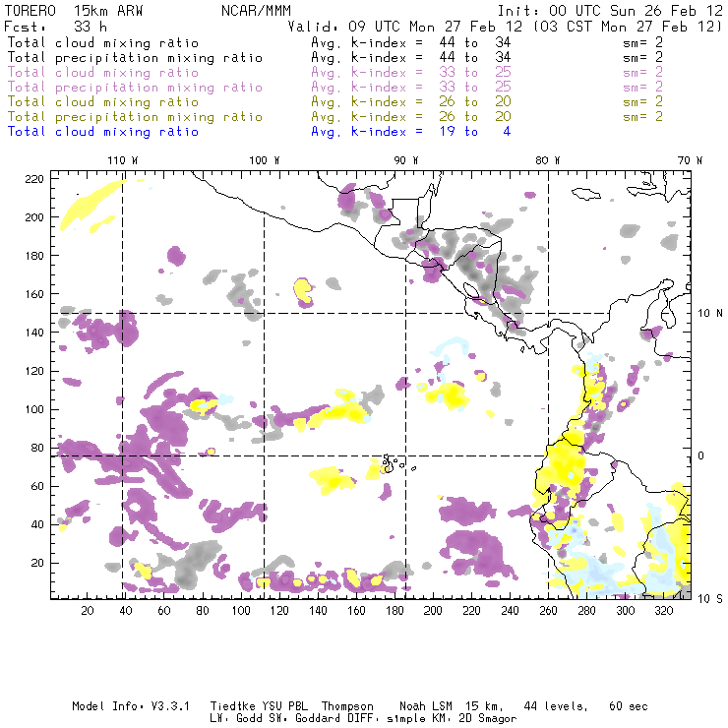
Task: Click the 'Valid: 09 UTC Mon 27 Feb 12' text
Action: click(404, 27)
